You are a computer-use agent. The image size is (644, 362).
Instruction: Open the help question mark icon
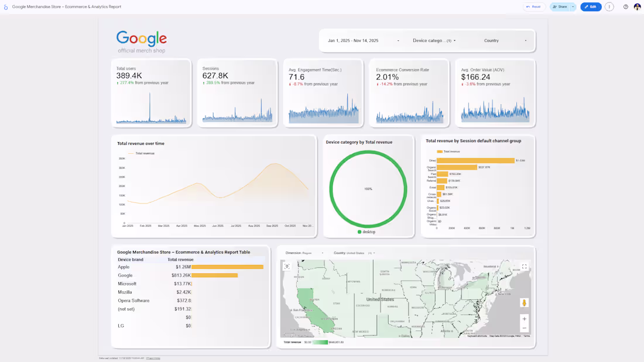pos(625,6)
